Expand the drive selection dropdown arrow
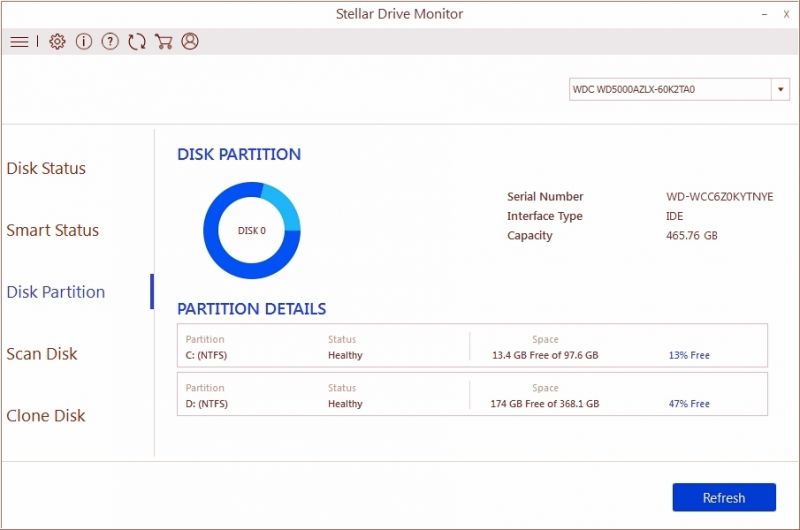Image resolution: width=800 pixels, height=530 pixels. (780, 89)
